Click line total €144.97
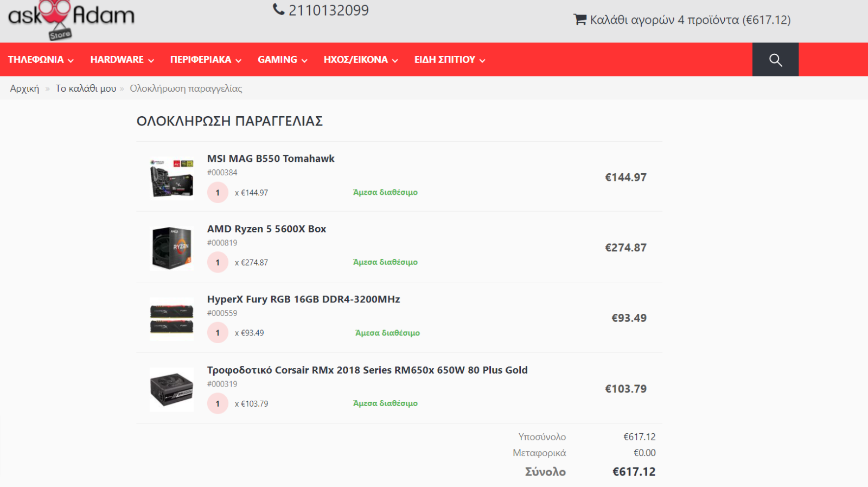This screenshot has height=487, width=868. click(x=626, y=178)
